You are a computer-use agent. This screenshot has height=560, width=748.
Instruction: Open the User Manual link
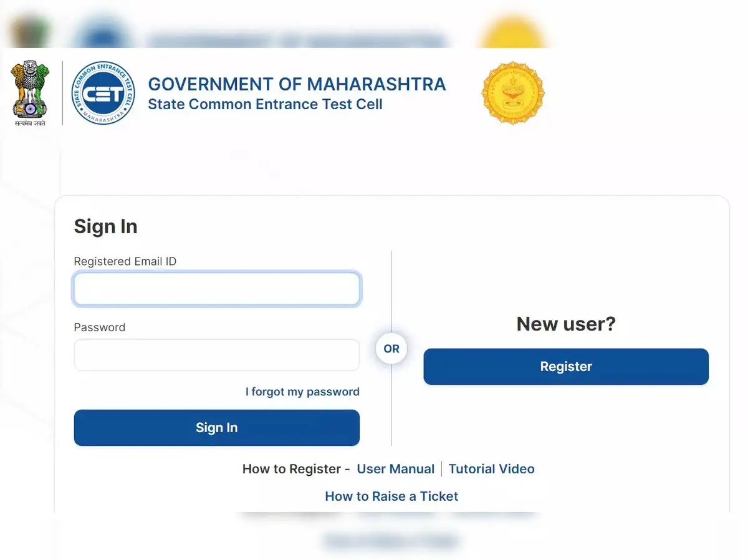(x=395, y=469)
